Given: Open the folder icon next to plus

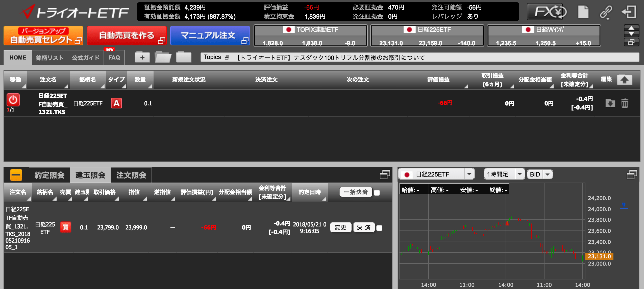Looking at the screenshot, I should point(163,57).
